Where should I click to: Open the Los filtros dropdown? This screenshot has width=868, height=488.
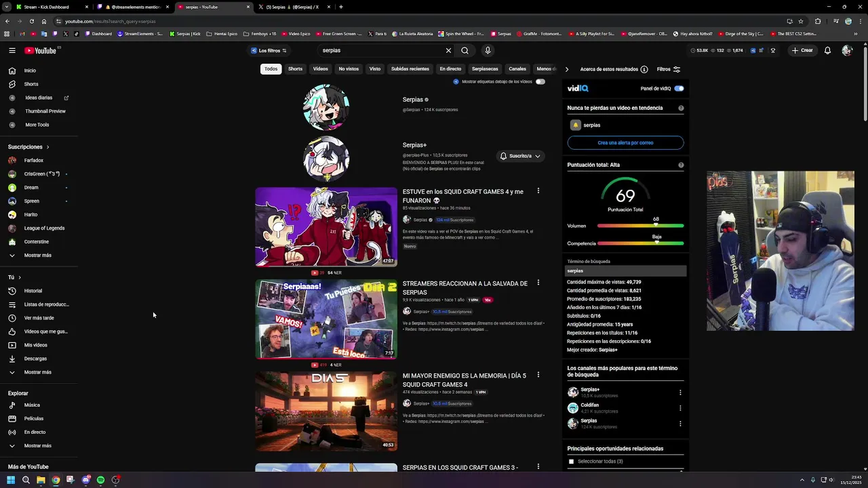click(269, 50)
